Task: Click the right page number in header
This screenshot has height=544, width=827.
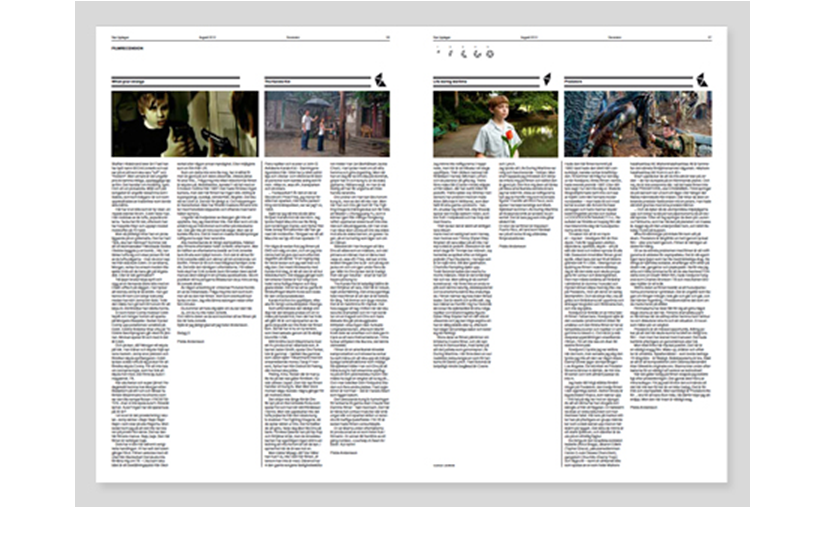Action: [708, 35]
